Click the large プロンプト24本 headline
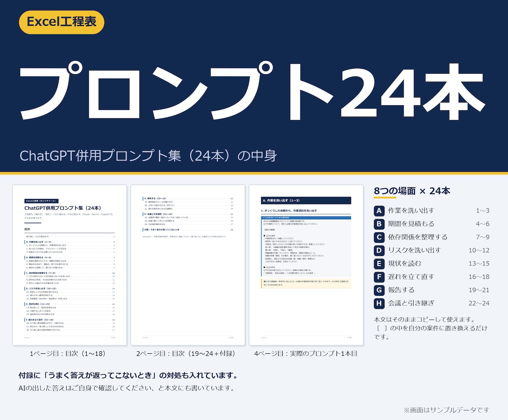This screenshot has height=420, width=508. pyautogui.click(x=252, y=90)
